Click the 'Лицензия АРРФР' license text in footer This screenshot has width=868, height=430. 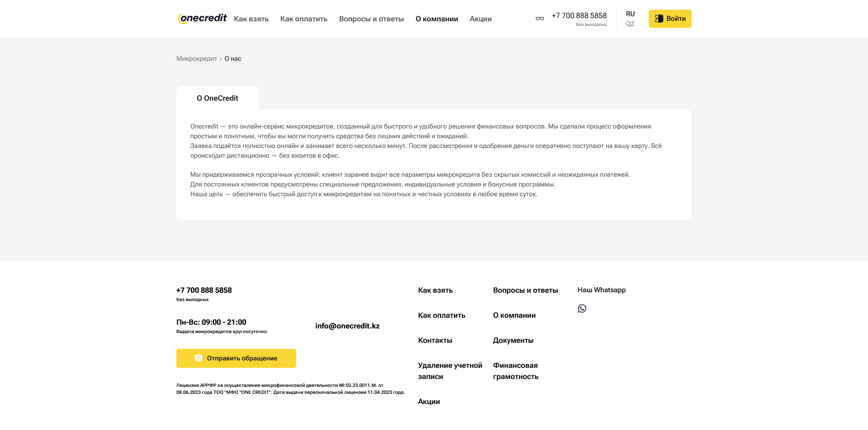click(291, 389)
